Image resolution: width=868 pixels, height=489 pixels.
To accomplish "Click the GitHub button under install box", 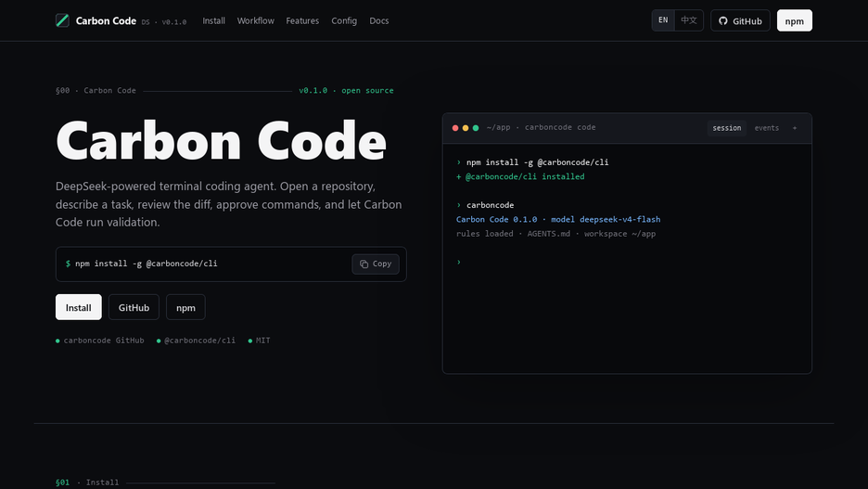I will tap(134, 307).
